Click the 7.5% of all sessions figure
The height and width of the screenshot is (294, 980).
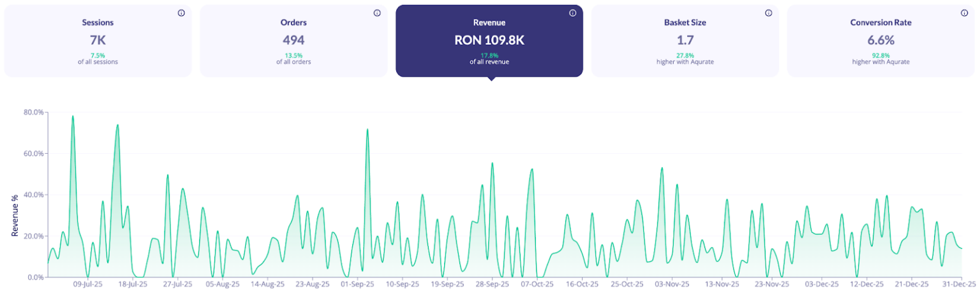pos(98,55)
